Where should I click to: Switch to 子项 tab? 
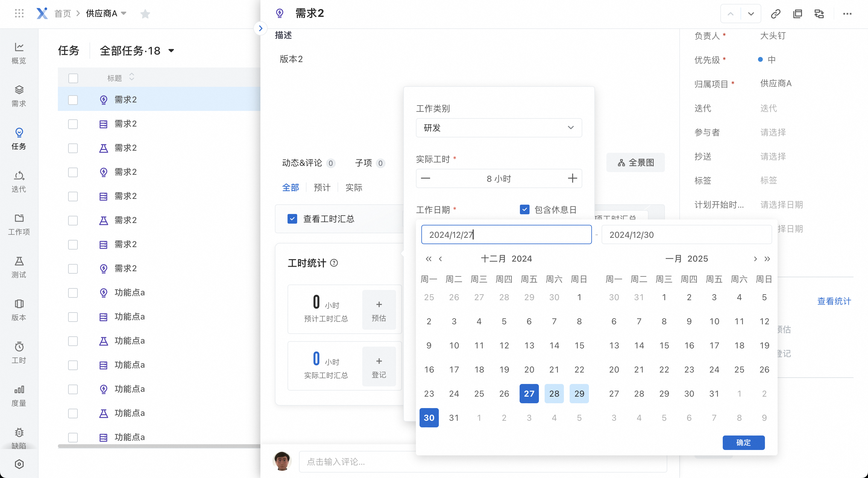tap(370, 163)
